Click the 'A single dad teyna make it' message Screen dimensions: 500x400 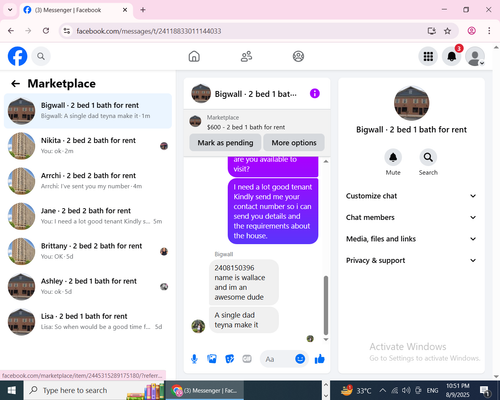[x=244, y=320]
